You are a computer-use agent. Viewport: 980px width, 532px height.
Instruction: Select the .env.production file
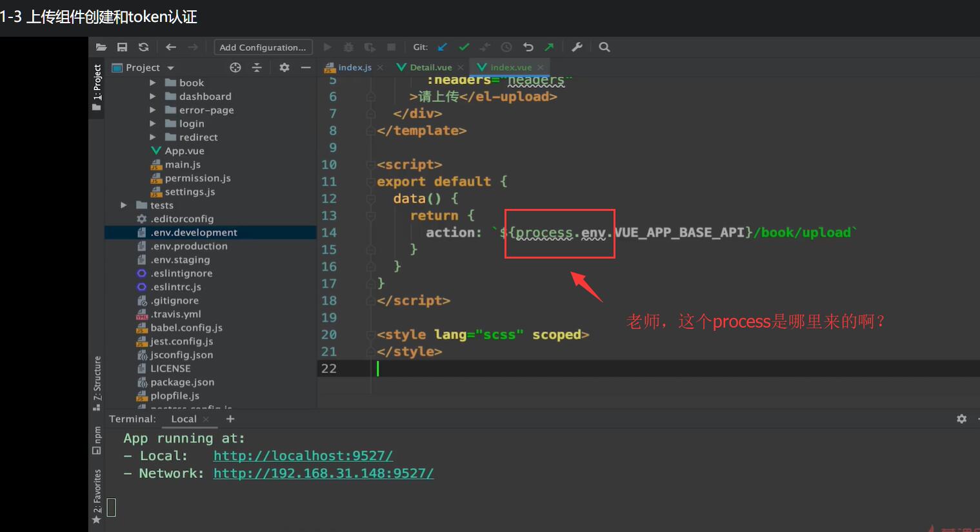point(189,246)
